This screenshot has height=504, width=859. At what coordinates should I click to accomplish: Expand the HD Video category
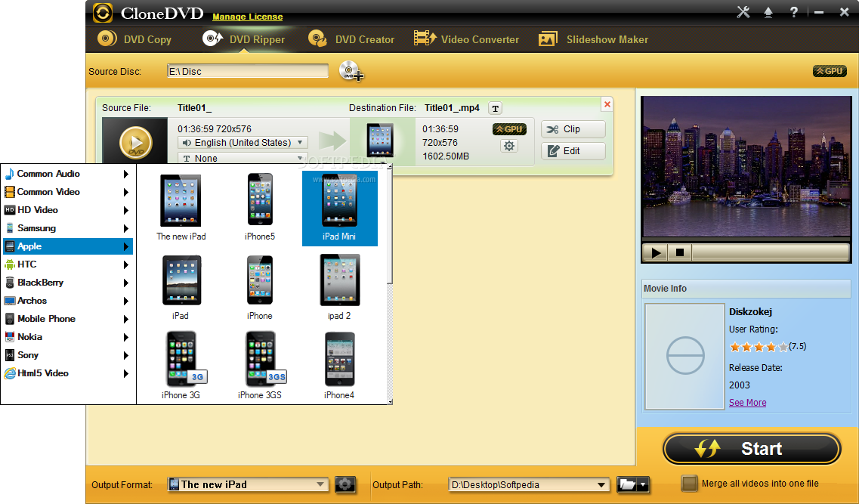pyautogui.click(x=68, y=210)
